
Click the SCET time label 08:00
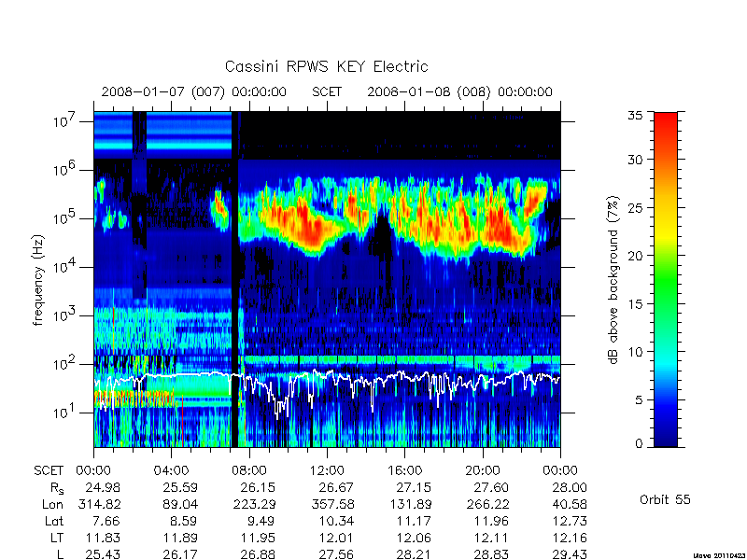click(249, 470)
